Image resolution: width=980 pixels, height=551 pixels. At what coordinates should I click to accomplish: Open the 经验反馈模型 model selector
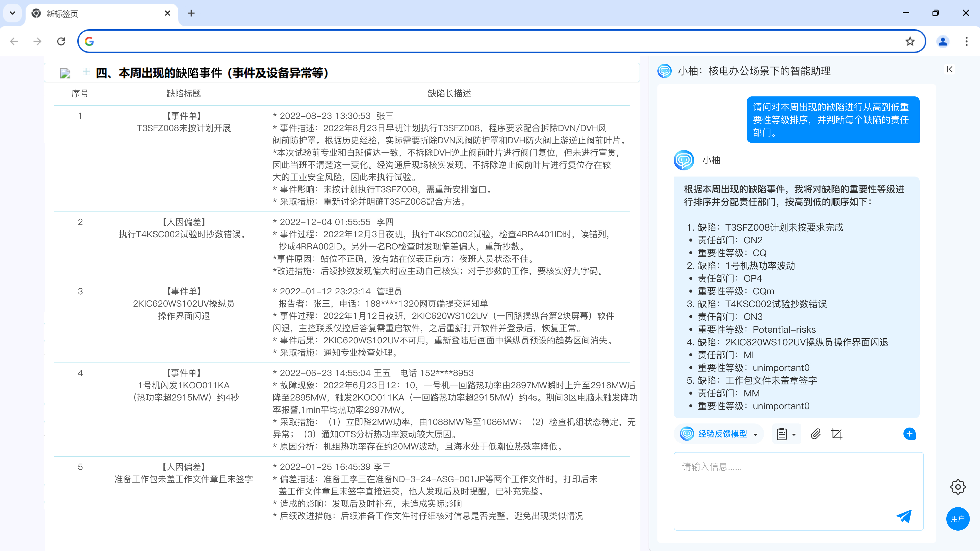pyautogui.click(x=719, y=434)
